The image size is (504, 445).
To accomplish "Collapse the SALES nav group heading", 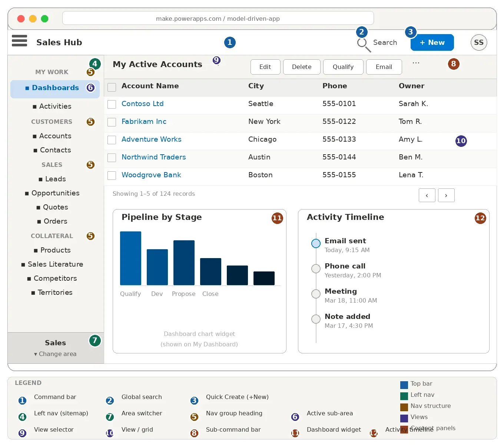I will (x=52, y=165).
